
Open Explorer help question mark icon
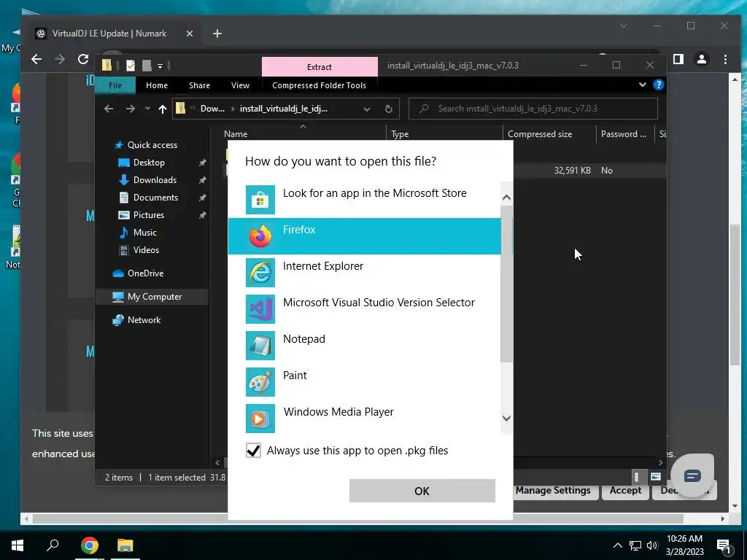coord(659,85)
